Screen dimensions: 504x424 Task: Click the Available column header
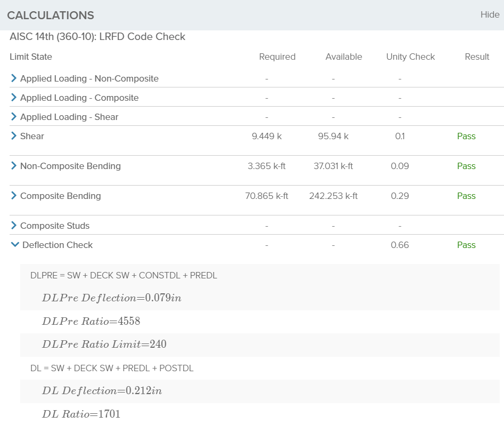coord(344,57)
